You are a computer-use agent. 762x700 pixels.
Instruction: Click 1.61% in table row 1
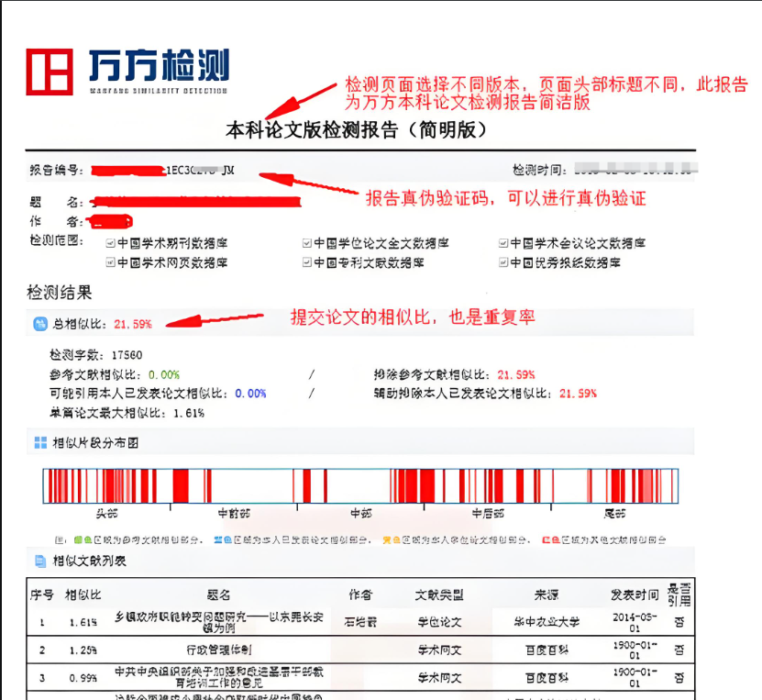(83, 622)
